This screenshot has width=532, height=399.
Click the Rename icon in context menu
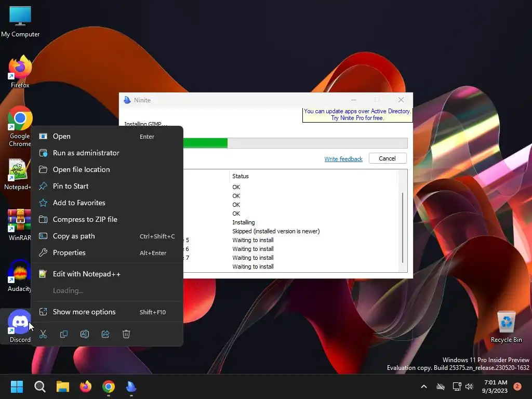pyautogui.click(x=85, y=334)
